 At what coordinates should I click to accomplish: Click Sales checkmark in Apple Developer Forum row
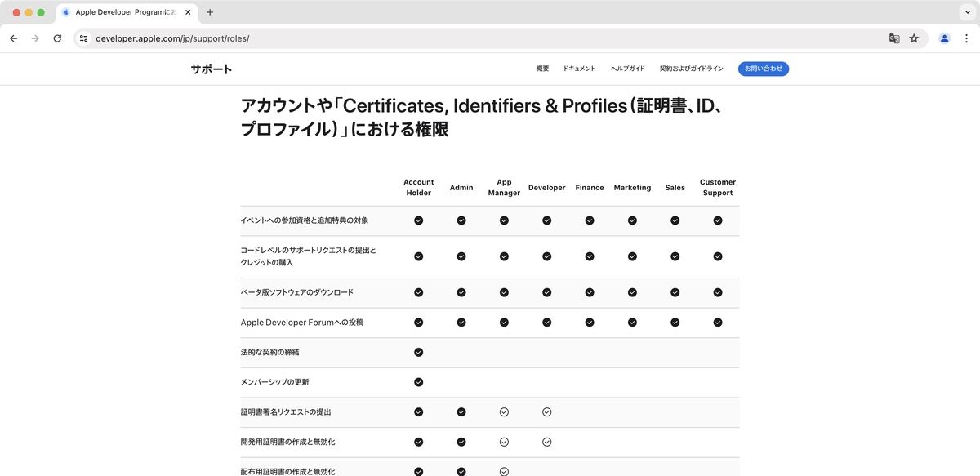675,323
